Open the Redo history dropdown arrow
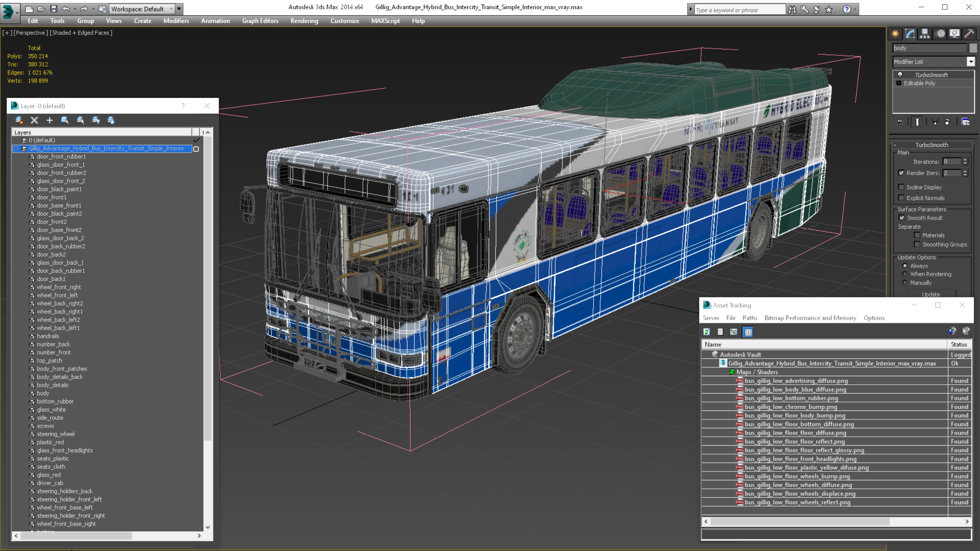The height and width of the screenshot is (551, 980). coord(93,9)
